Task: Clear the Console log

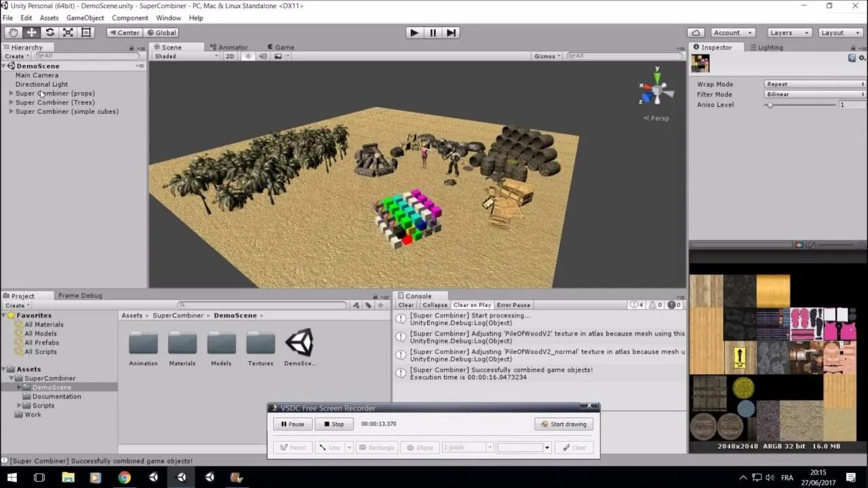Action: click(406, 305)
